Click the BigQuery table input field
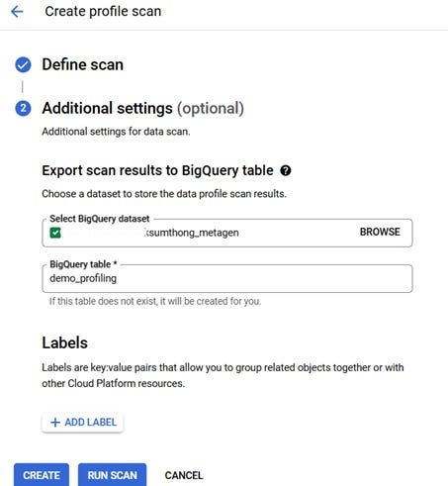Image resolution: width=448 pixels, height=486 pixels. 227,278
